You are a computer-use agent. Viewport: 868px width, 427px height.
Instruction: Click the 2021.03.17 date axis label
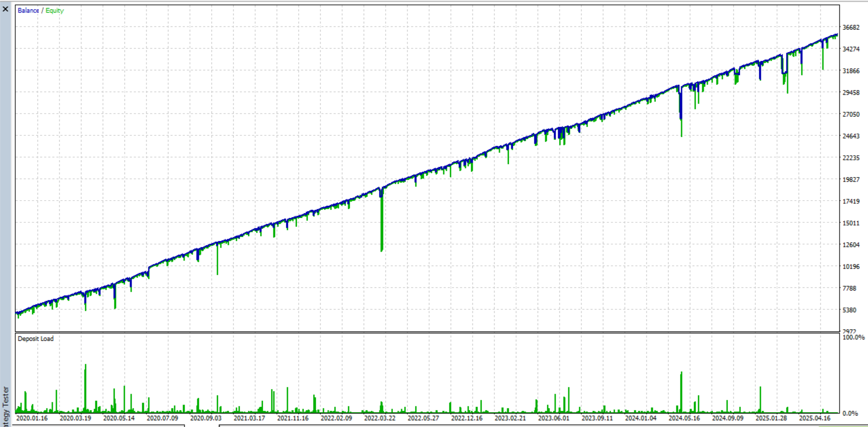[x=249, y=418]
